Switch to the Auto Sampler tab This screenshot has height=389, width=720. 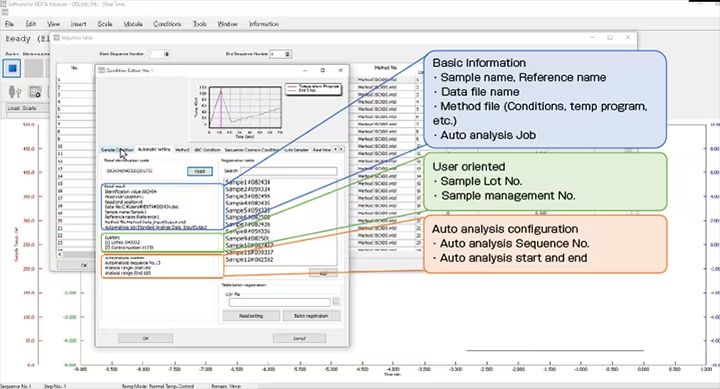point(296,150)
